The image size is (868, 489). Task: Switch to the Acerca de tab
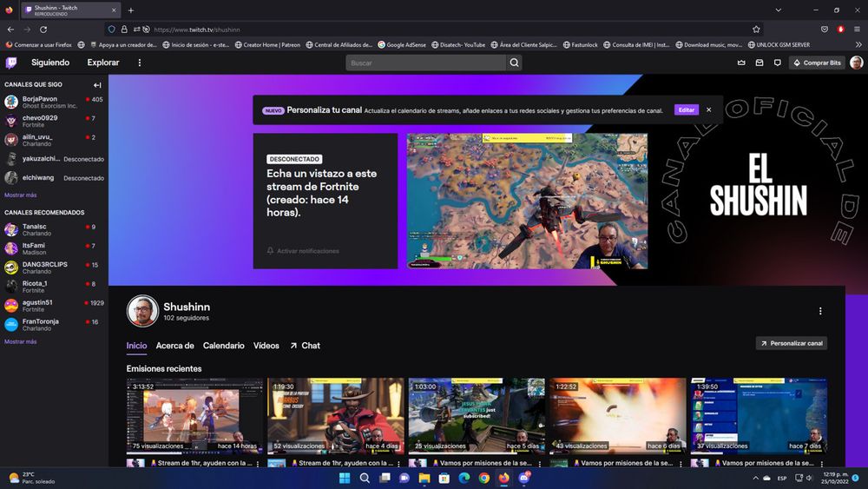175,346
